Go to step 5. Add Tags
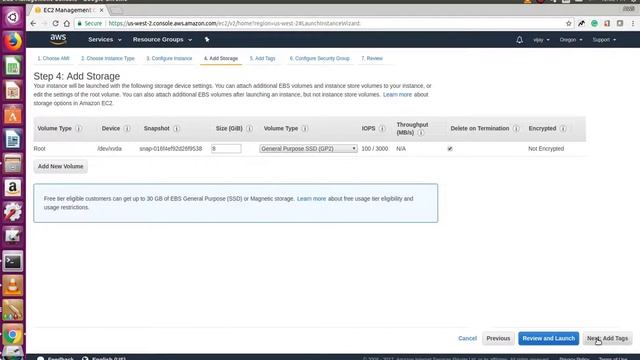The width and height of the screenshot is (640, 360). tap(262, 58)
